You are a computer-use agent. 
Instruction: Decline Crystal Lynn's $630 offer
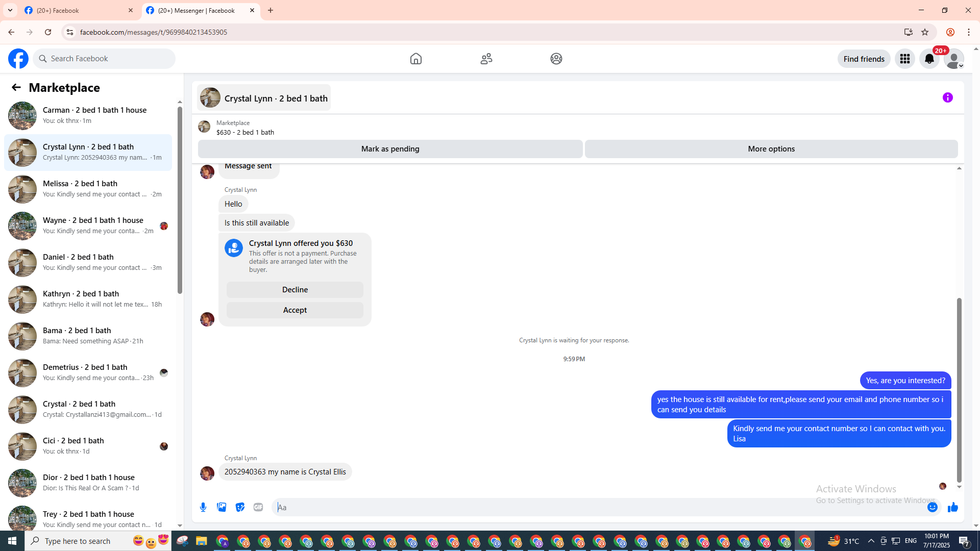(295, 290)
